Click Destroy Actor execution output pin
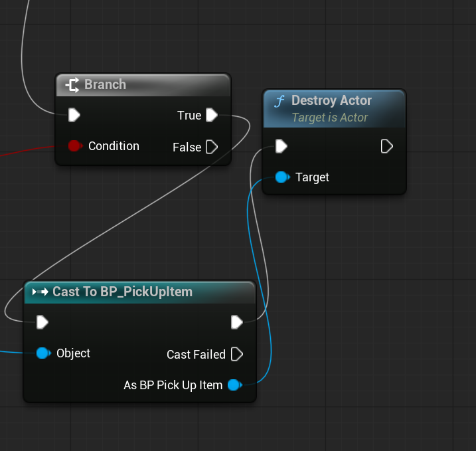This screenshot has height=451, width=476. [x=387, y=146]
